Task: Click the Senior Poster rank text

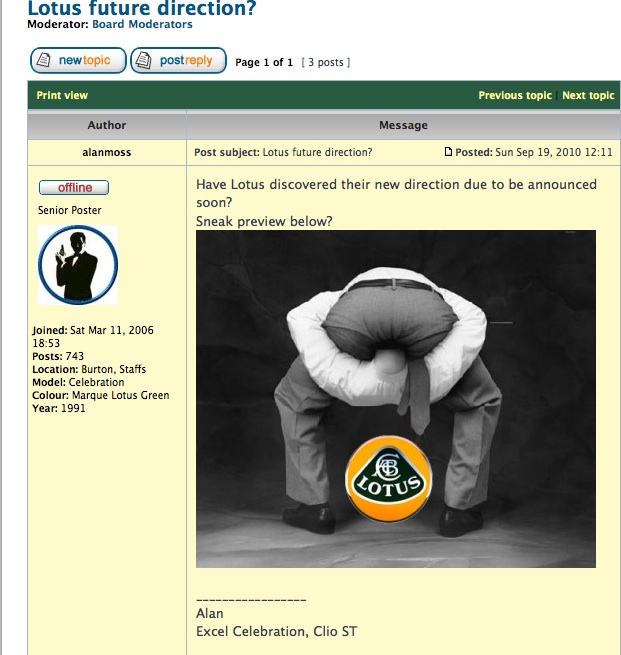Action: 70,210
